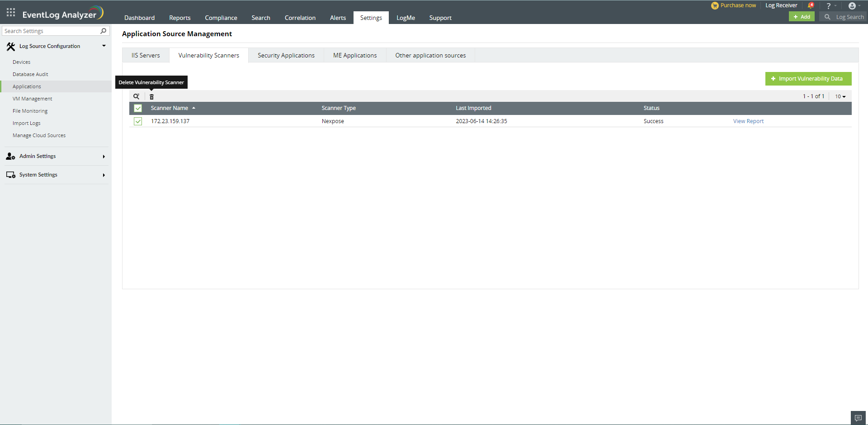
Task: Uncheck the select-all scanners header checkbox
Action: 137,108
